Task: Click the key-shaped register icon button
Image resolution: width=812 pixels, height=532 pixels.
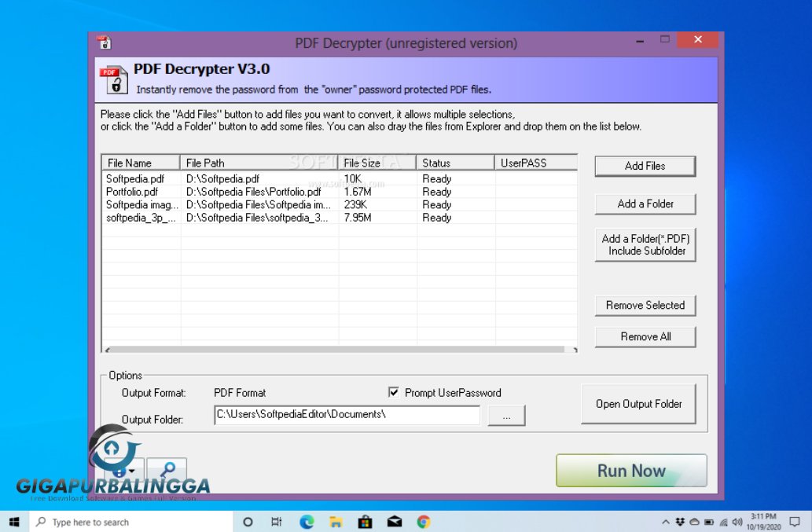Action: tap(167, 469)
